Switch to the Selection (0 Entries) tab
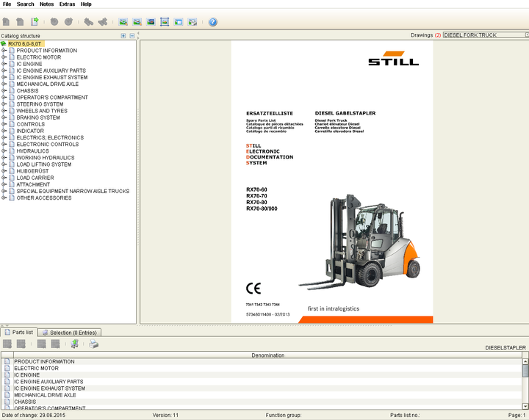This screenshot has width=529, height=420. pos(70,333)
